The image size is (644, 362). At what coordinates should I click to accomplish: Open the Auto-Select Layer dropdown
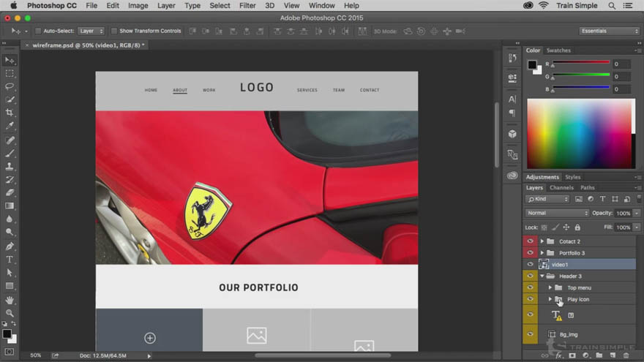coord(91,31)
